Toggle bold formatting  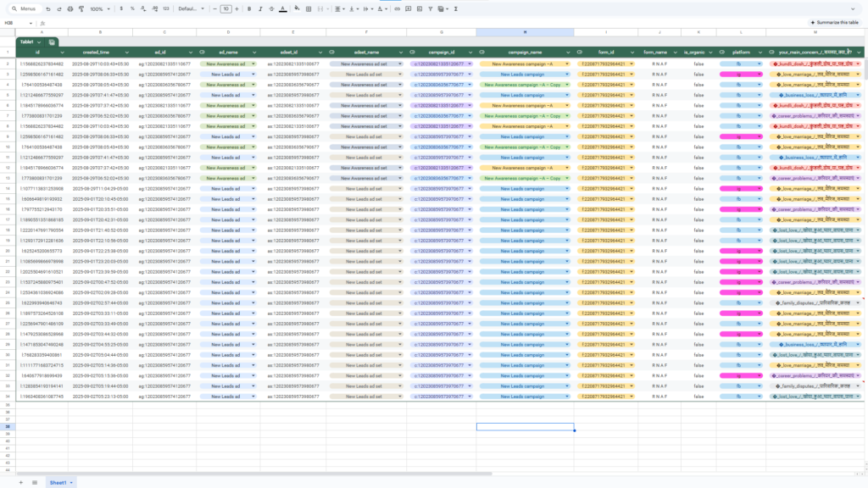(248, 8)
